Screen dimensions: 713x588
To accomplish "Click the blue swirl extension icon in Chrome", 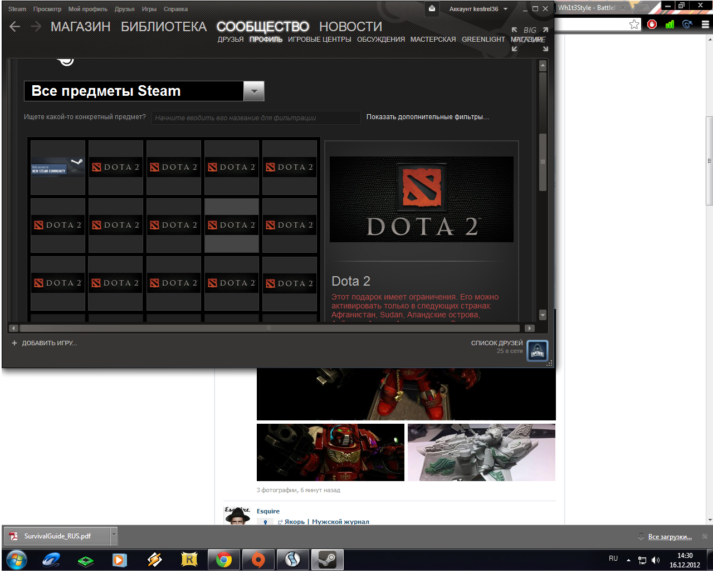I will pos(687,24).
